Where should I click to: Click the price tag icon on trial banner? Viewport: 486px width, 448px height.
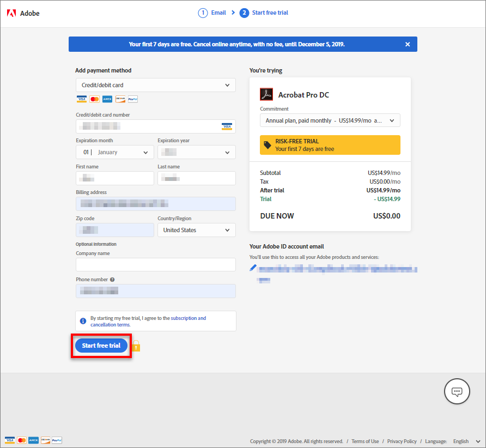(x=267, y=145)
